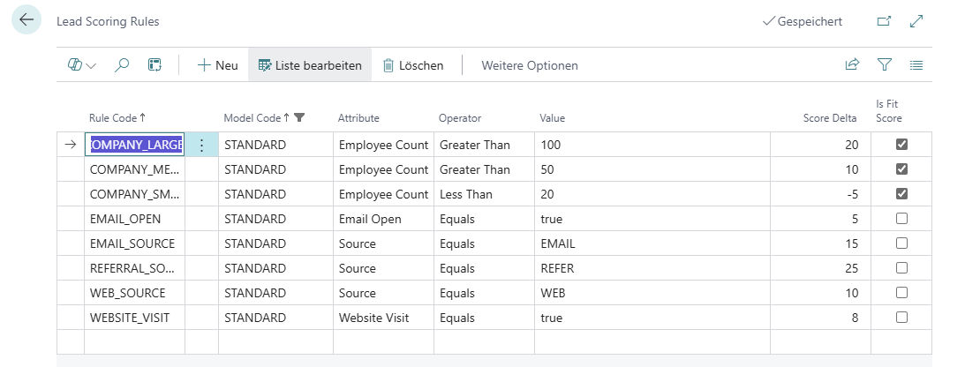Uncheck Is Fit Score for COMPANY_LARGE
This screenshot has height=367, width=980.
[x=901, y=145]
